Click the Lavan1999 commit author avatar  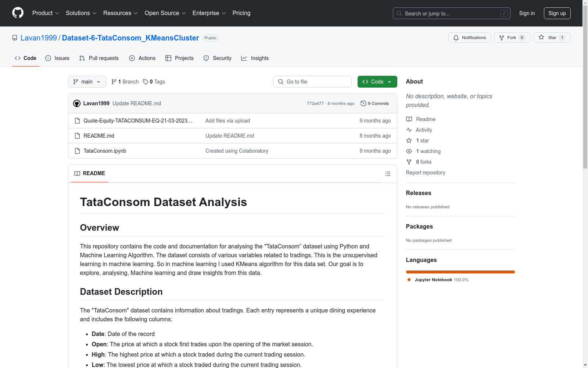click(x=77, y=103)
